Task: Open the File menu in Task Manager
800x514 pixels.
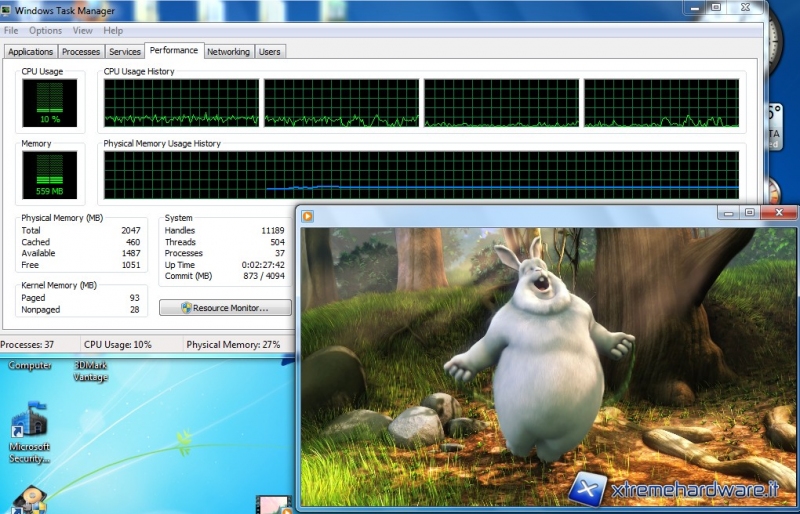Action: [11, 31]
